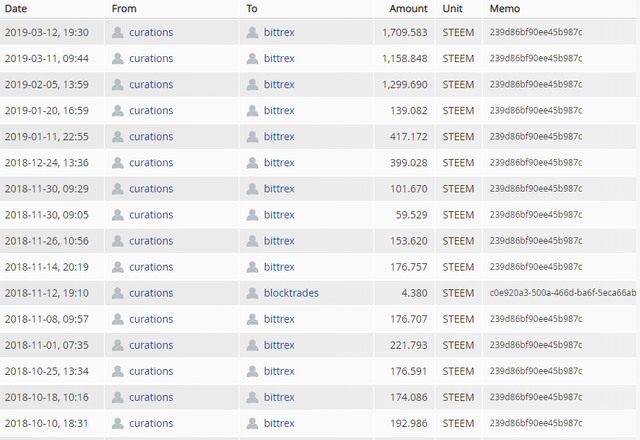Viewport: 640px width, 440px height.
Task: Click the Date column header
Action: [16, 9]
